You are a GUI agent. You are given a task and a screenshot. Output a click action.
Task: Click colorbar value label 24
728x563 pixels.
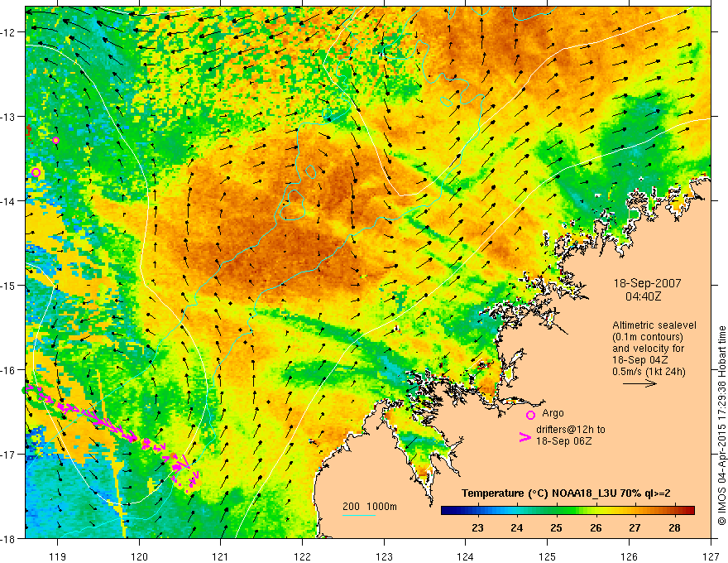tap(517, 527)
